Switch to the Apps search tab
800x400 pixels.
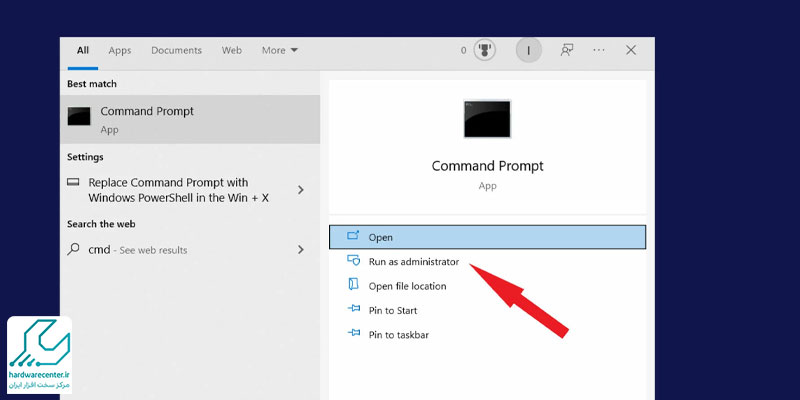pyautogui.click(x=120, y=51)
